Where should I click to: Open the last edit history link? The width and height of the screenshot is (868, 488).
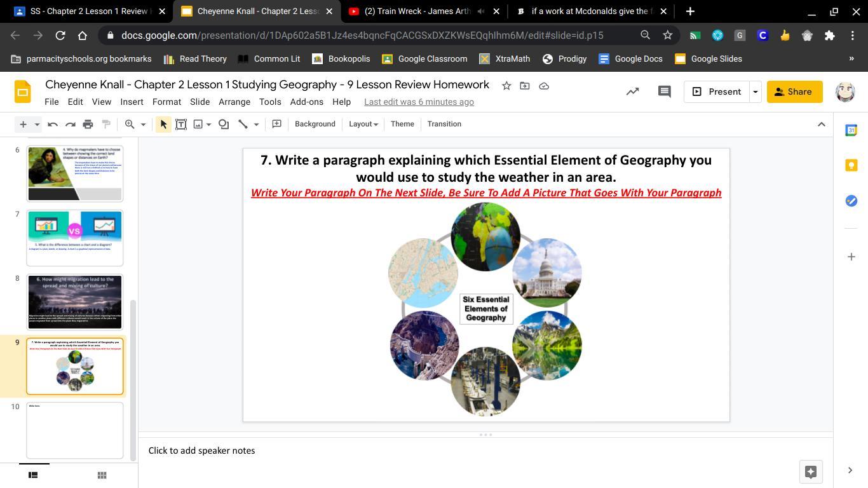pos(419,102)
